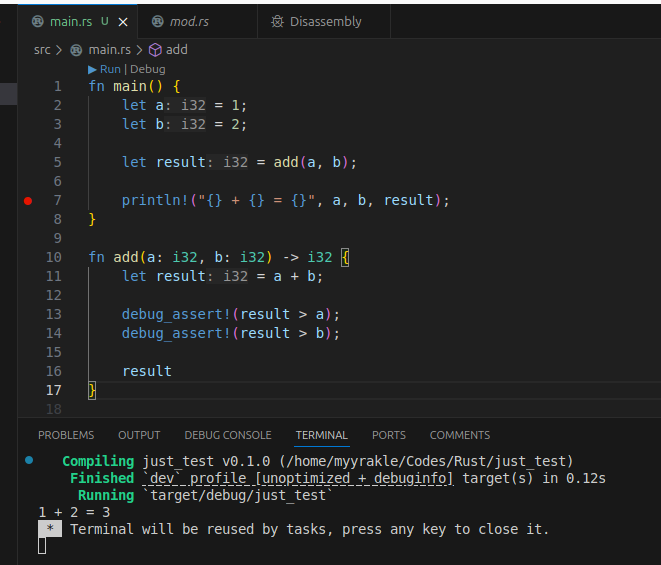This screenshot has height=565, width=661.
Task: Click the Rust icon on main.rs tab
Action: 37,21
